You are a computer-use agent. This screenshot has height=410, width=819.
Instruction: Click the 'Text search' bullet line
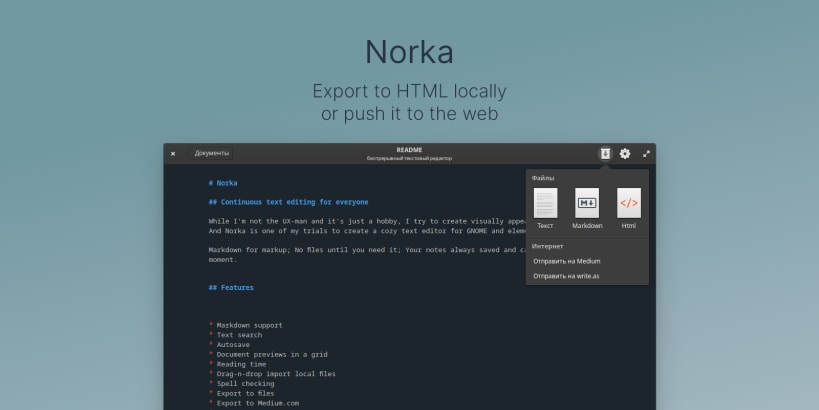[x=236, y=335]
